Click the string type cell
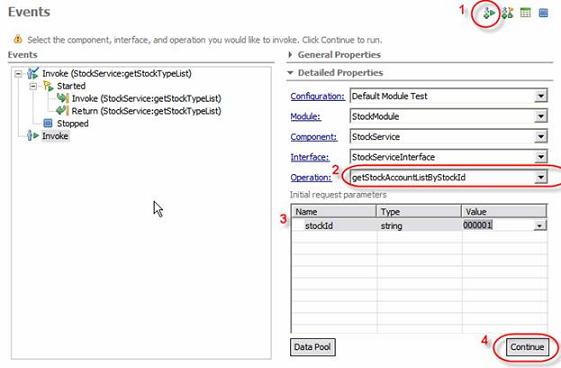The height and width of the screenshot is (368, 561). click(419, 226)
